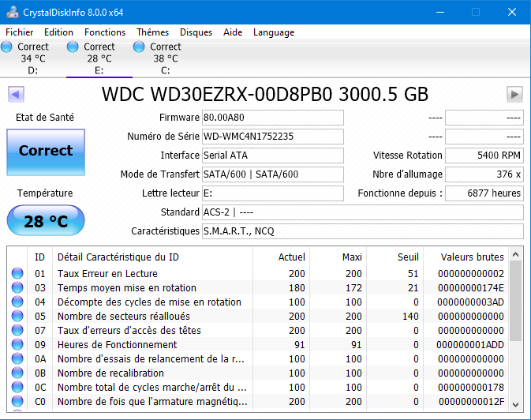Click the blue status orb for E:
The image size is (531, 420).
coord(73,47)
